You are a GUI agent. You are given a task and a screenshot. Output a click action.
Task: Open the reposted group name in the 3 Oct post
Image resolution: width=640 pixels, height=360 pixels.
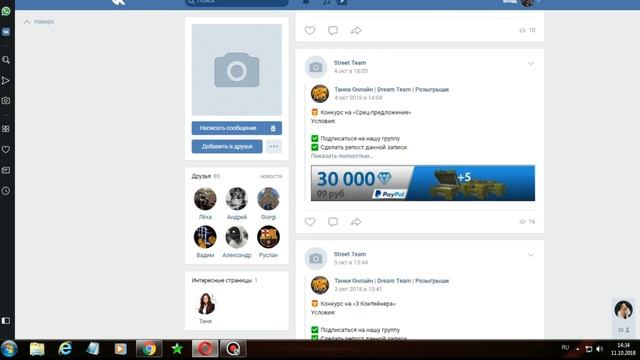pyautogui.click(x=391, y=281)
